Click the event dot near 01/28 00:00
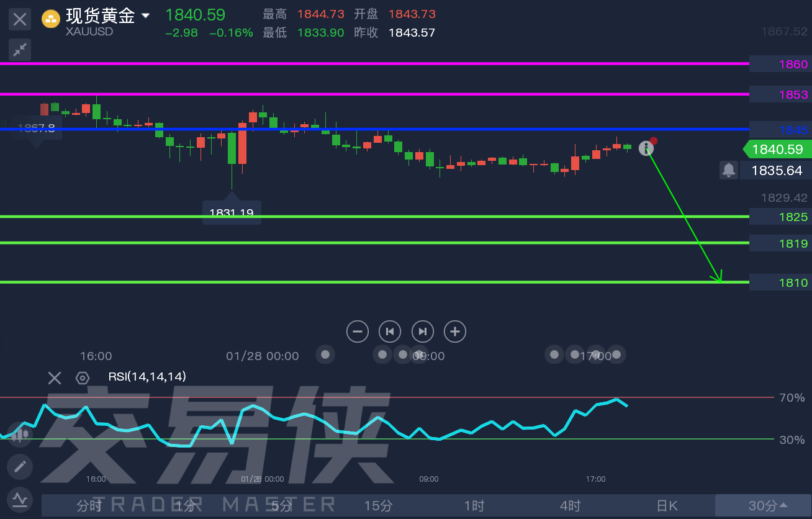 (325, 354)
